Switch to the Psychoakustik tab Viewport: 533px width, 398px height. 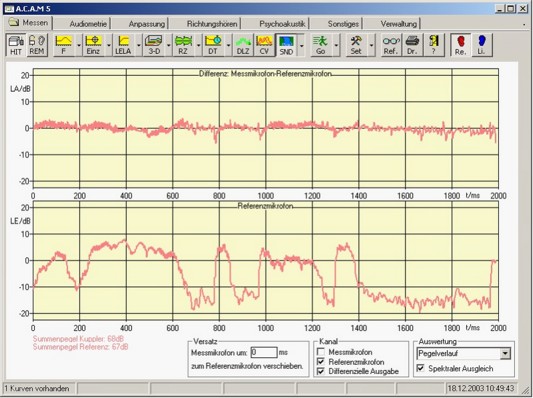pyautogui.click(x=282, y=24)
